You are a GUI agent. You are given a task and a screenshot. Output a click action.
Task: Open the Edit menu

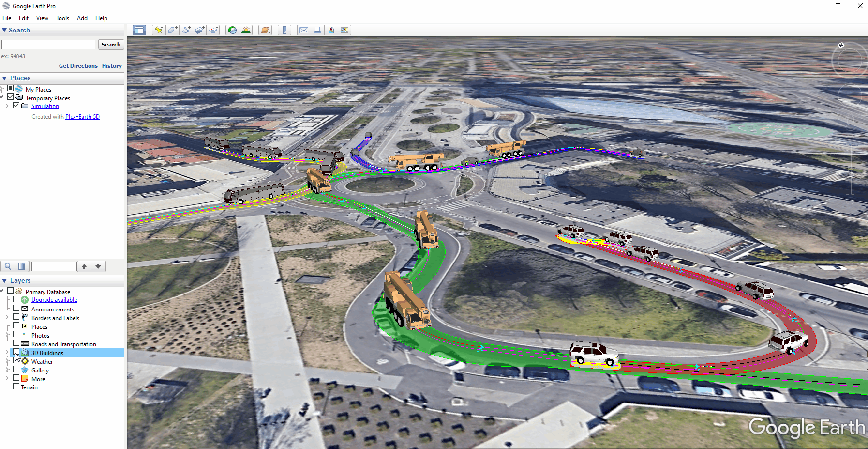[x=24, y=18]
